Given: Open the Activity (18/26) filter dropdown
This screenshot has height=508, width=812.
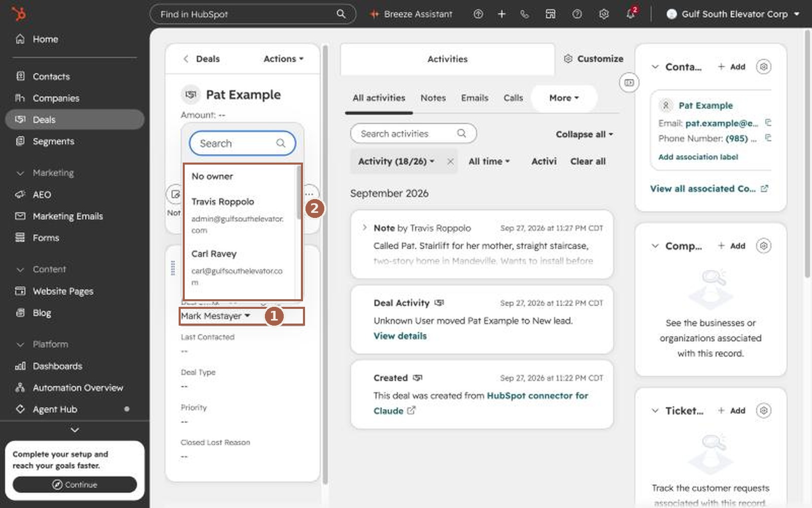Looking at the screenshot, I should coord(396,162).
